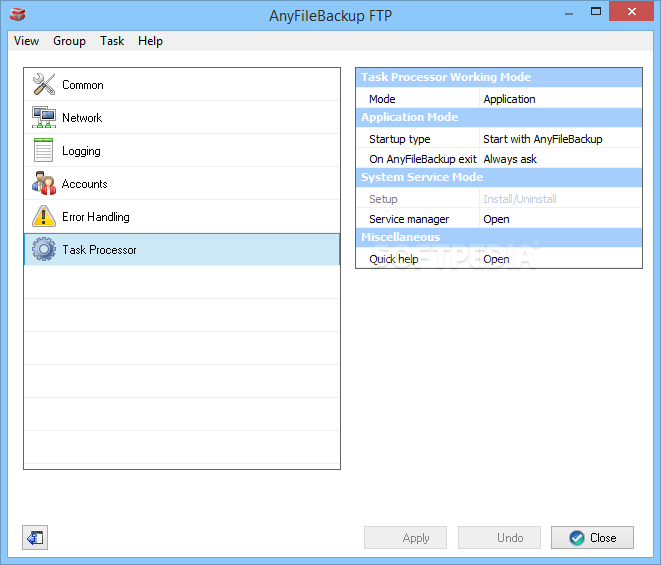
Task: Click the greyed 'Install/Uninstall' setup value
Action: [x=520, y=199]
